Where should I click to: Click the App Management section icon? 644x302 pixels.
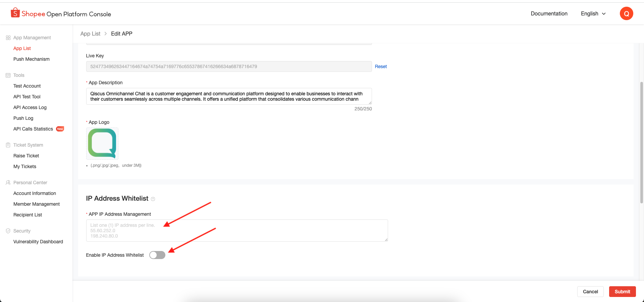(8, 38)
